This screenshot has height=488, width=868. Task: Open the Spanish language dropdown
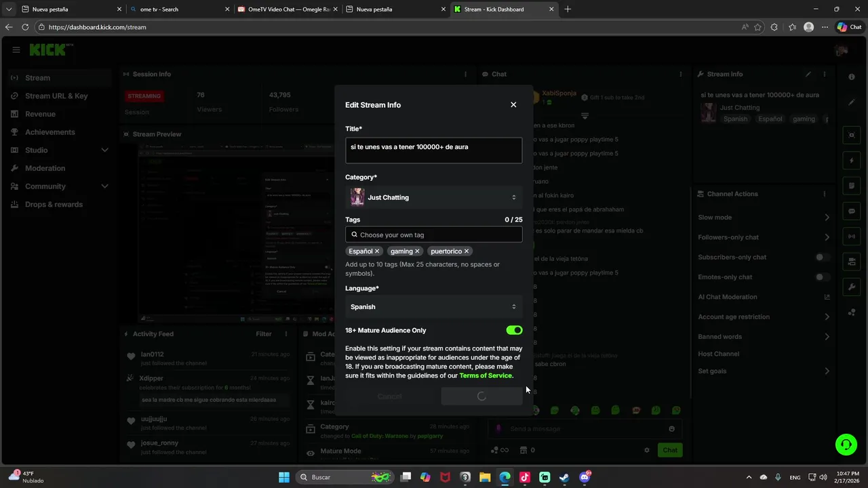click(434, 307)
